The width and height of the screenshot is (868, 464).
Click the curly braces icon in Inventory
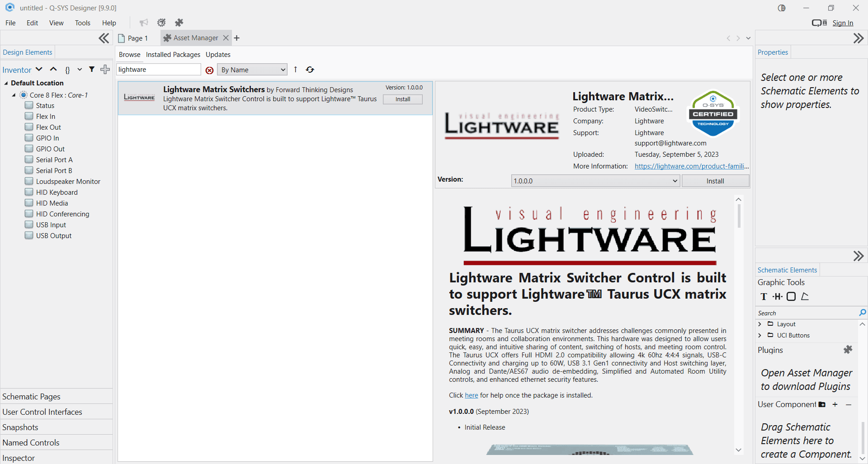pyautogui.click(x=68, y=70)
